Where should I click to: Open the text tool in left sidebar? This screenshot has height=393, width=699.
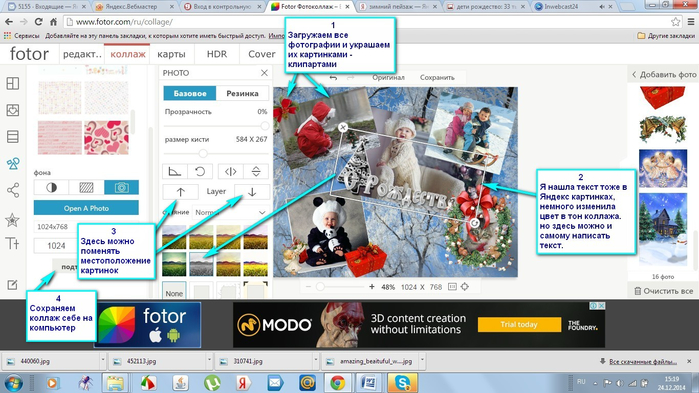(x=12, y=243)
